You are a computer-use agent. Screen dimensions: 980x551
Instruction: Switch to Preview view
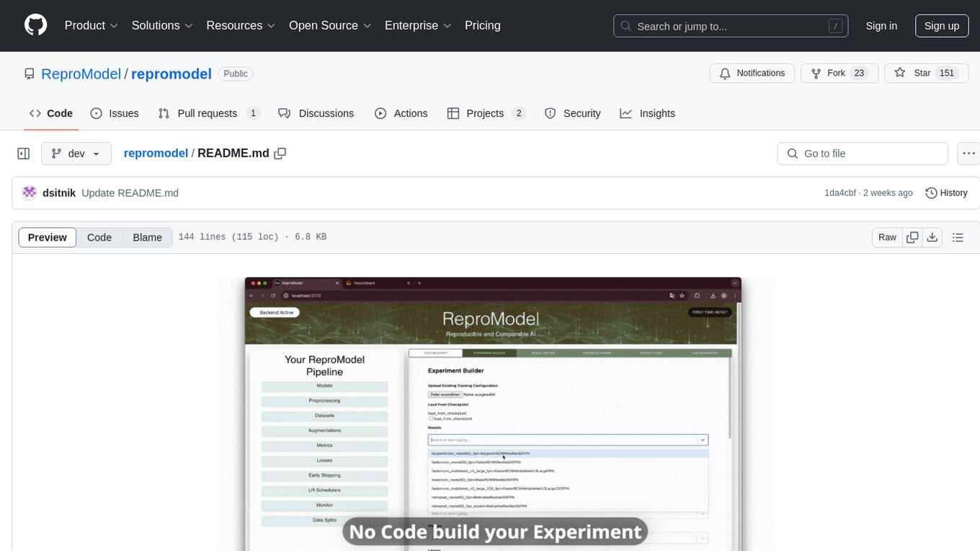[x=48, y=237]
